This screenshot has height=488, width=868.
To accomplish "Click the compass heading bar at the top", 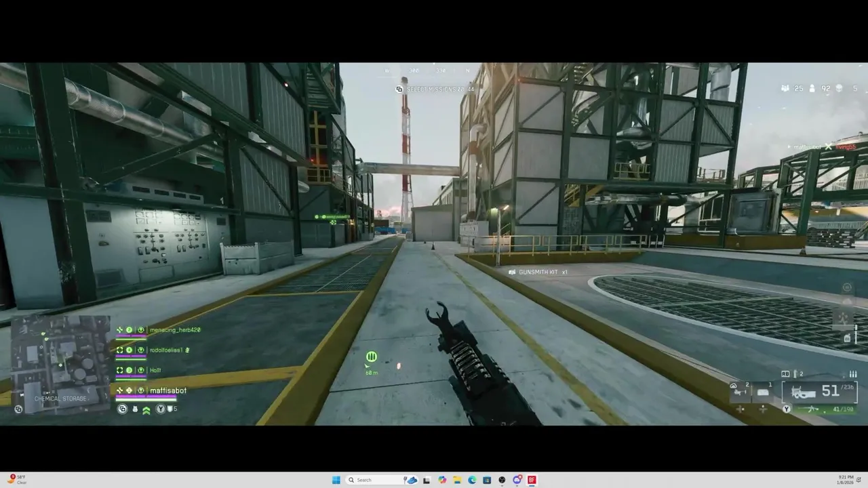I will pyautogui.click(x=428, y=70).
